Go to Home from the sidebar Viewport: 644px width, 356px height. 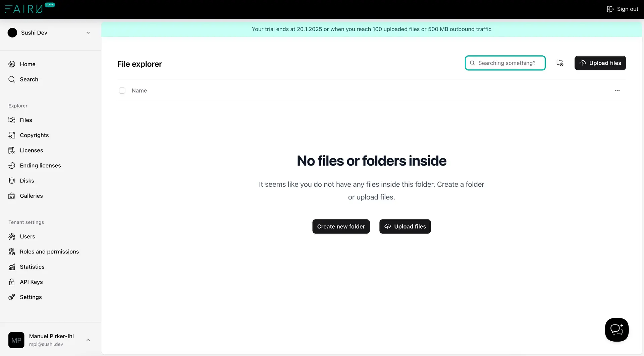pos(28,64)
